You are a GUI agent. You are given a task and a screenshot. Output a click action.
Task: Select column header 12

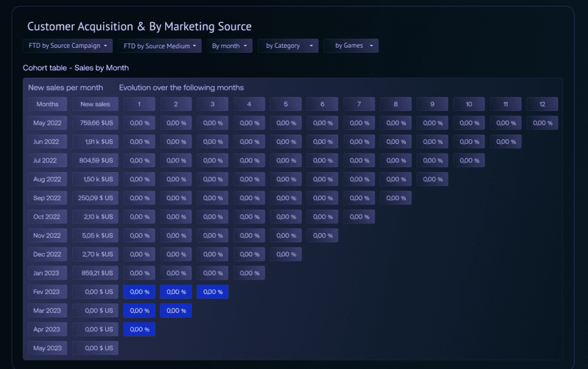(542, 104)
